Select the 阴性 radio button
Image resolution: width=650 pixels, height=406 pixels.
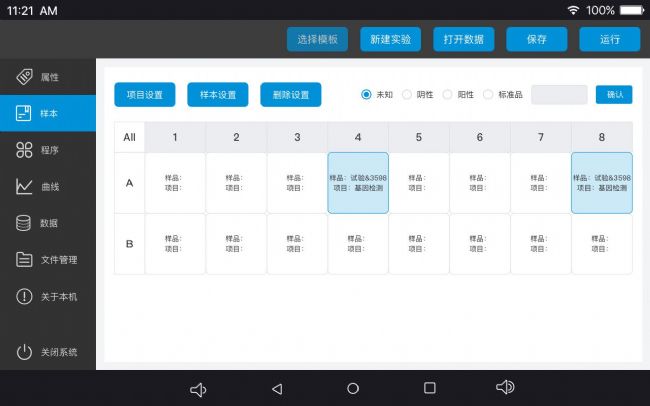[x=407, y=95]
